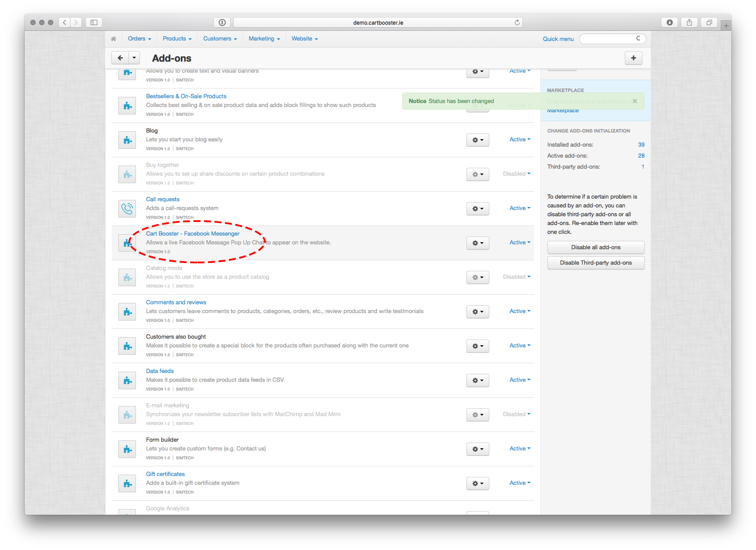Open the home icon in admin navigation
Screen dimensions: 756x550
click(x=114, y=39)
